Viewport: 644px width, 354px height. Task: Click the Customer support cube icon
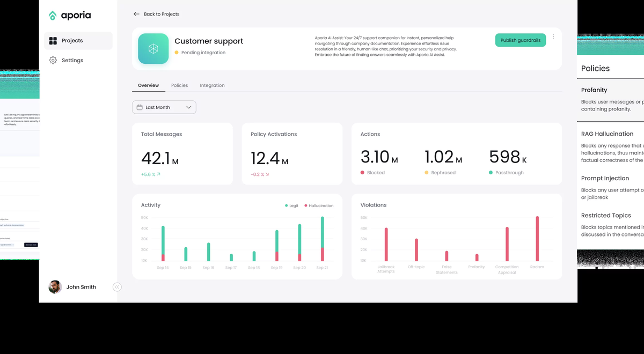tap(153, 49)
